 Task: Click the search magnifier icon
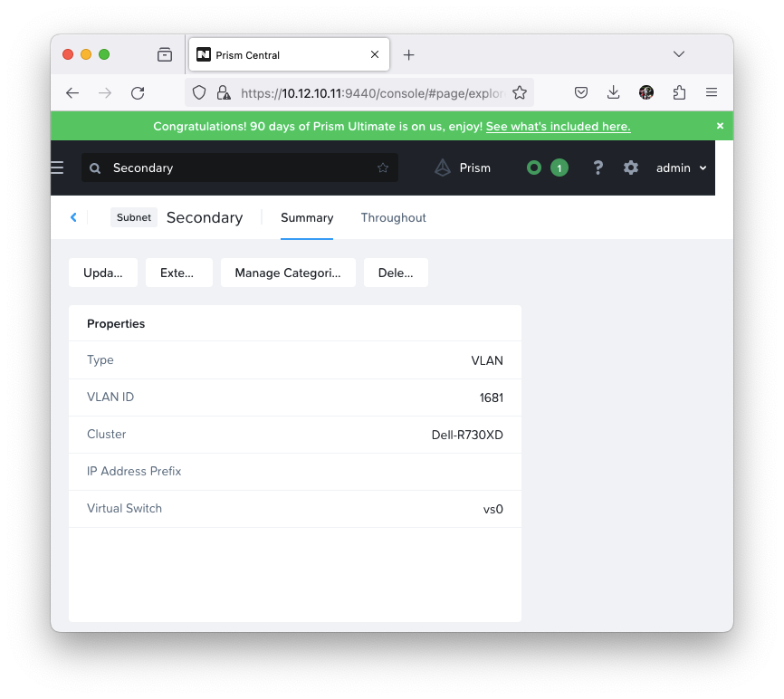[95, 168]
